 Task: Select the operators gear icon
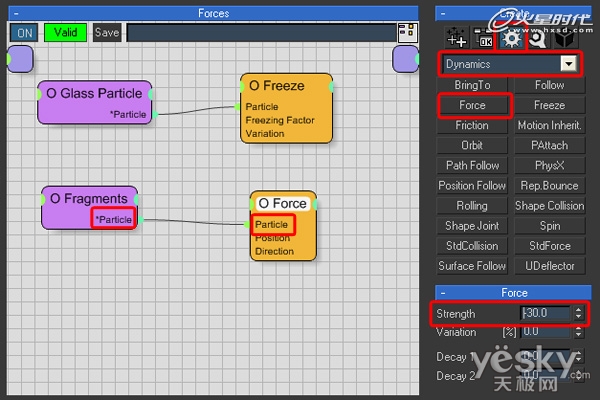coord(512,39)
